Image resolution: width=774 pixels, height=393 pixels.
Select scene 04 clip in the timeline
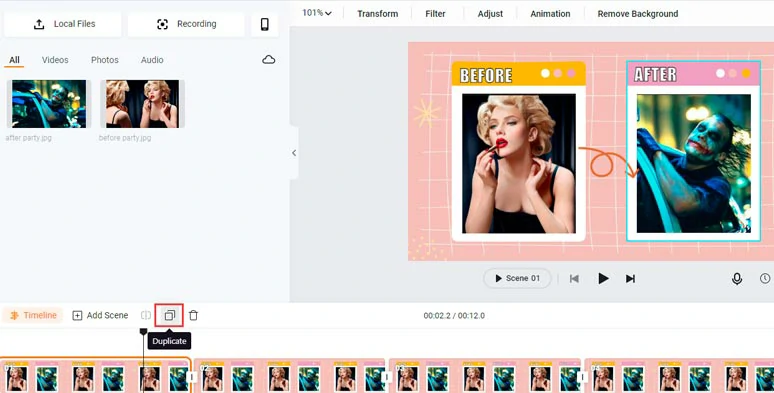679,376
